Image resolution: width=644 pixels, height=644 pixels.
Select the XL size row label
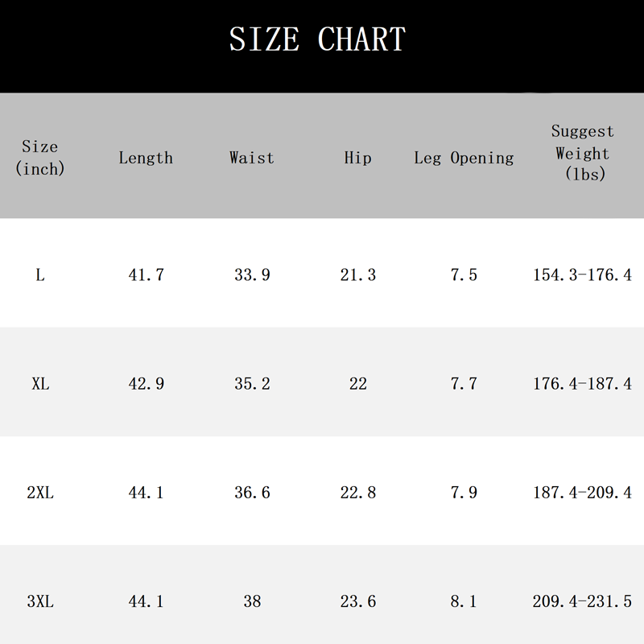click(40, 384)
